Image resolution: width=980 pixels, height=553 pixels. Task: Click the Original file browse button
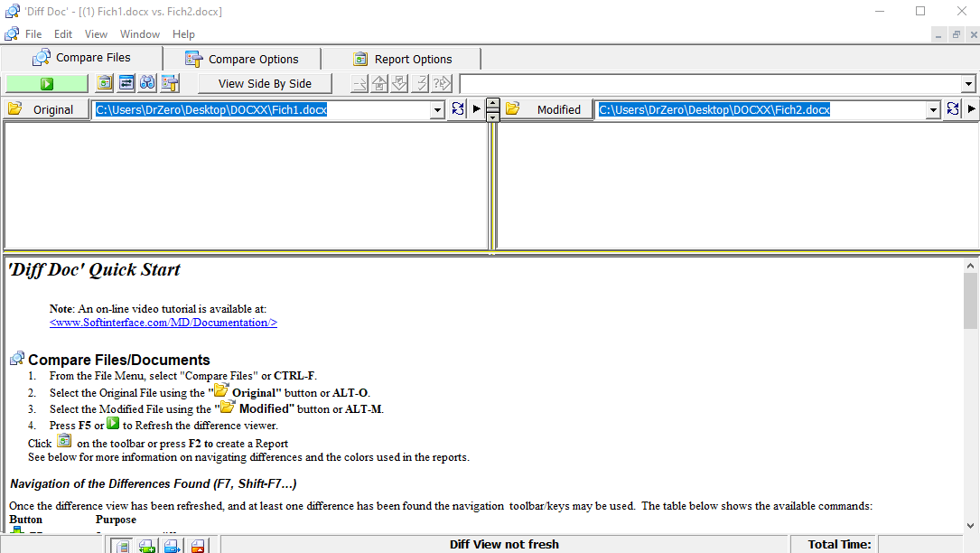46,109
